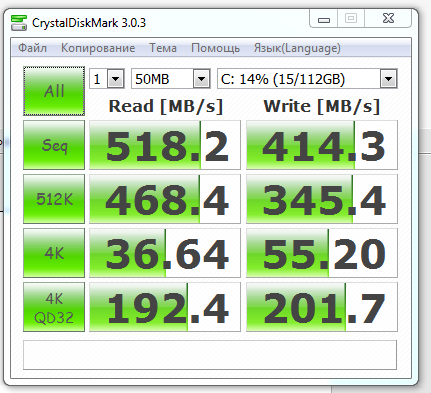Screen dimensions: 431x393
Task: Minimize the CrystalDiskMark window
Action: [324, 19]
